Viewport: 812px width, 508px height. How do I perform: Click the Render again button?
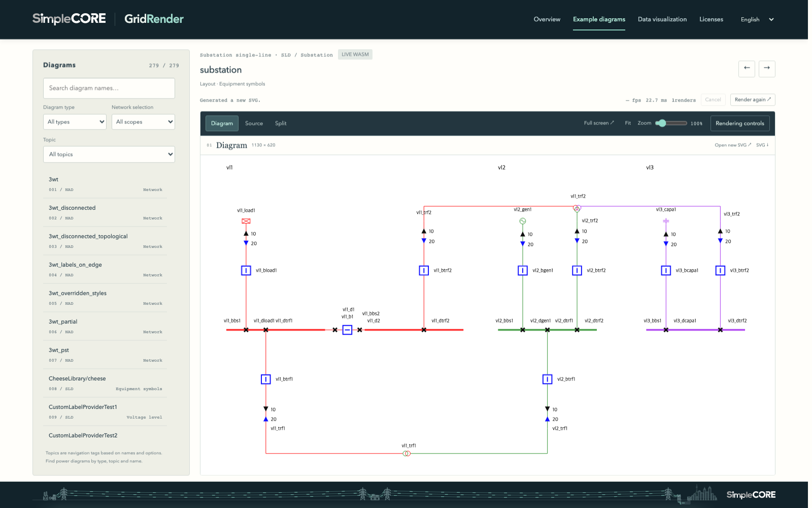pyautogui.click(x=753, y=100)
